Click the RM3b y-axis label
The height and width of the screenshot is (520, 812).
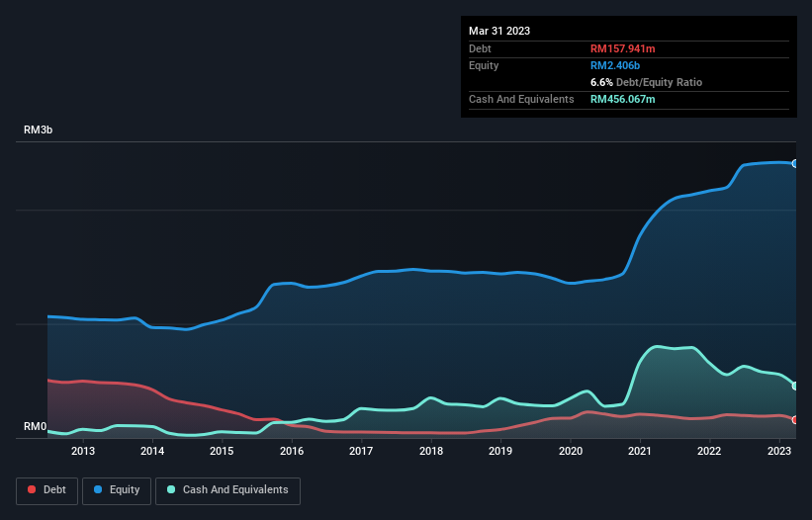pyautogui.click(x=38, y=130)
